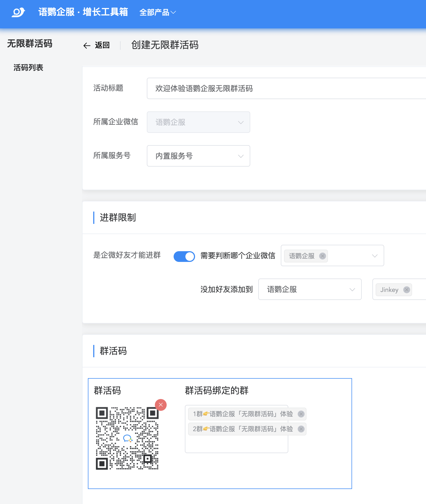Click the group QR code image
This screenshot has height=504, width=426.
pos(127,438)
